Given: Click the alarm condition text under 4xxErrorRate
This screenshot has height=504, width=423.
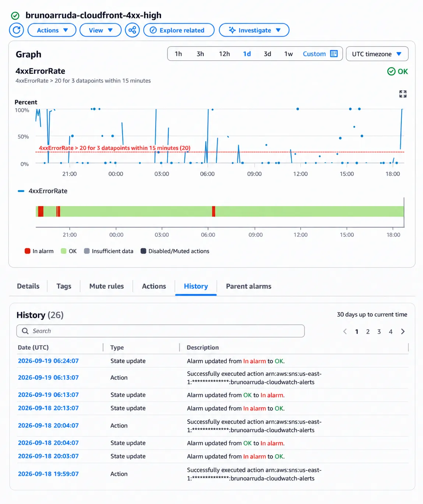Looking at the screenshot, I should tap(83, 81).
